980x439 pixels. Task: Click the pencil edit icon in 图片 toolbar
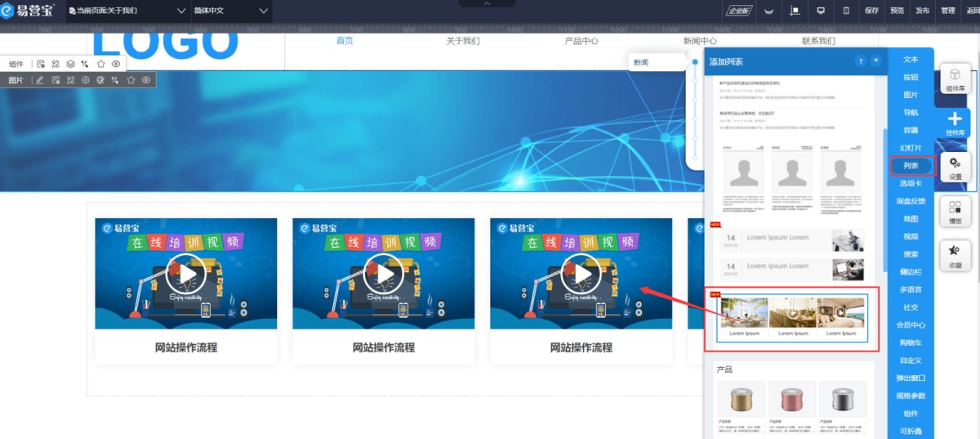[40, 80]
